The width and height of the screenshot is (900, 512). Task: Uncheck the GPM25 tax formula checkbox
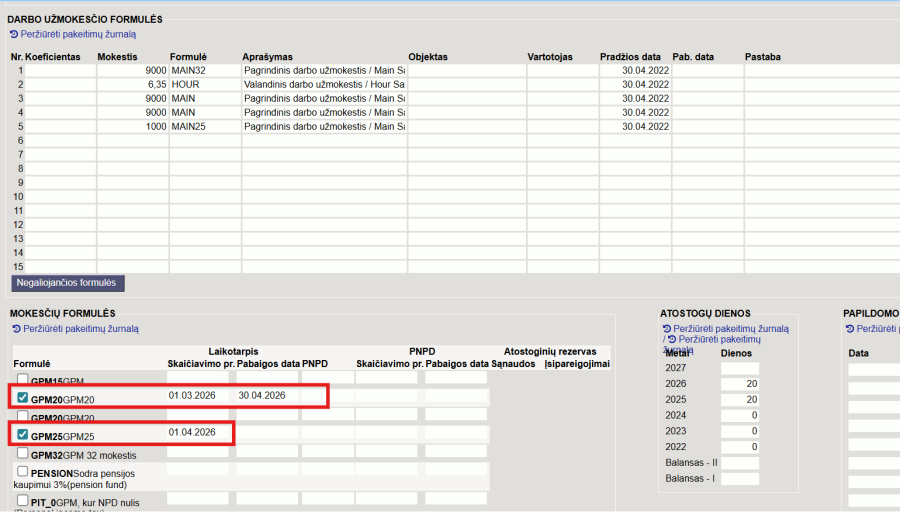[x=23, y=435]
